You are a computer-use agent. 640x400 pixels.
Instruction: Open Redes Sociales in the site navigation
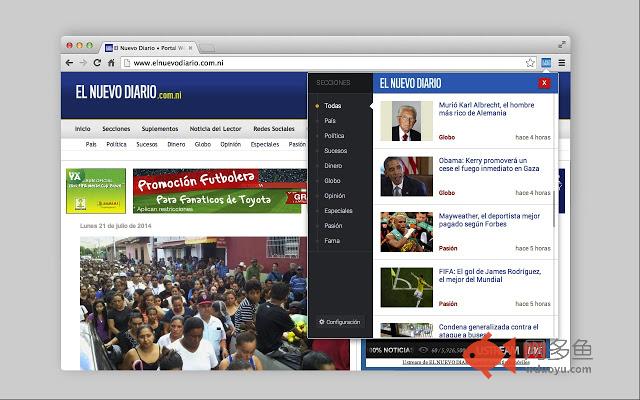tap(274, 129)
